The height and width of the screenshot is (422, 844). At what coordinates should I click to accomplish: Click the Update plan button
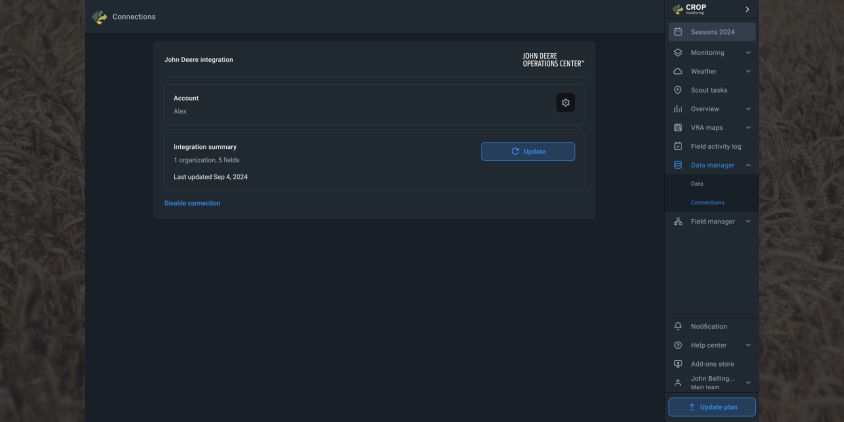pos(712,407)
